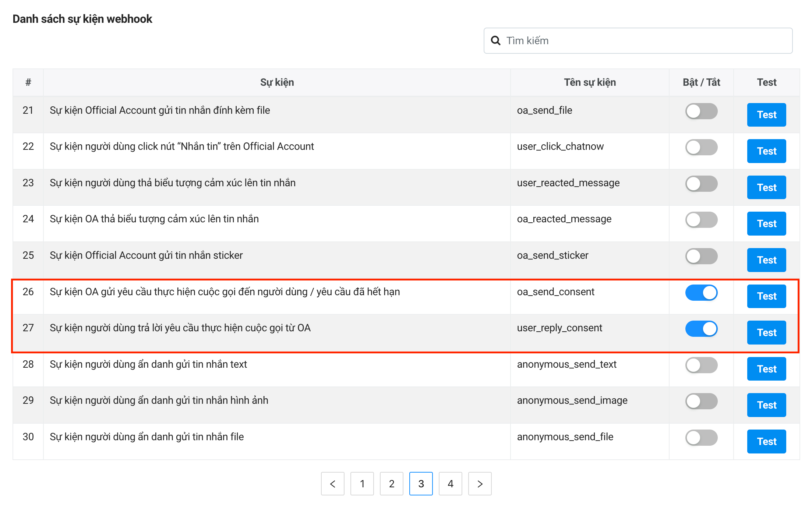
Task: Go to next page arrow
Action: tap(480, 484)
